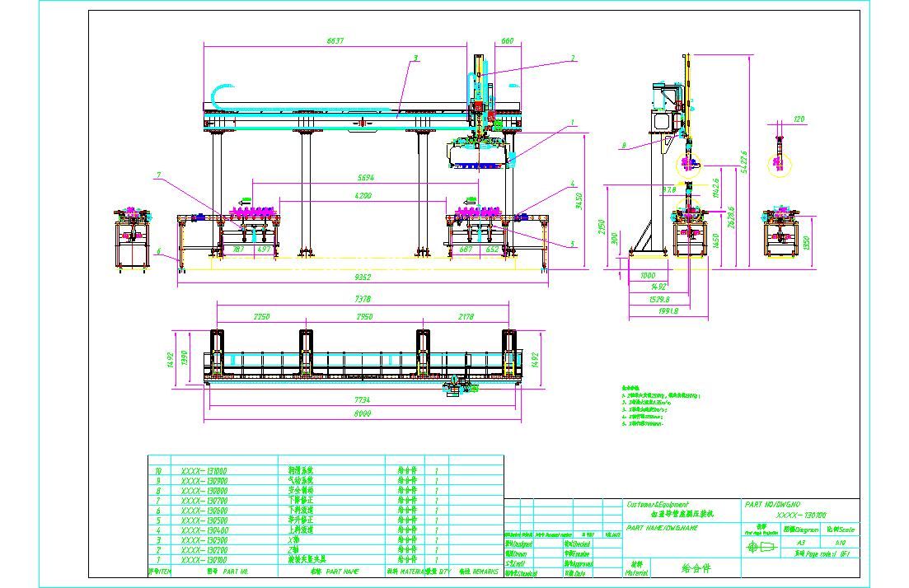Click the 5694 dimension text
This screenshot has width=909, height=588.
click(368, 178)
